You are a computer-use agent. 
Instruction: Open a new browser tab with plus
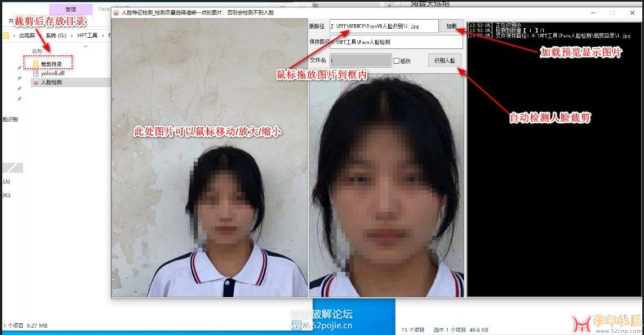click(389, 6)
